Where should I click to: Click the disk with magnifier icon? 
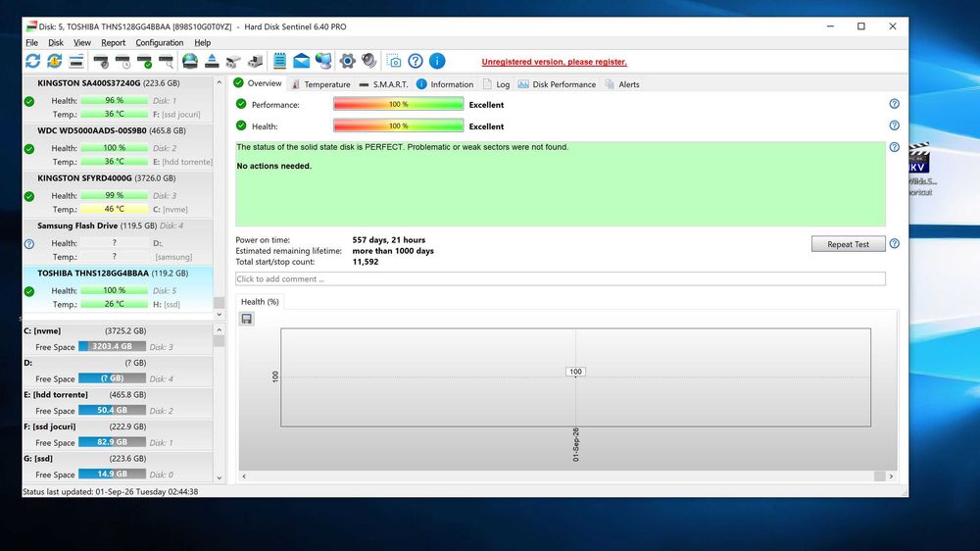167,62
